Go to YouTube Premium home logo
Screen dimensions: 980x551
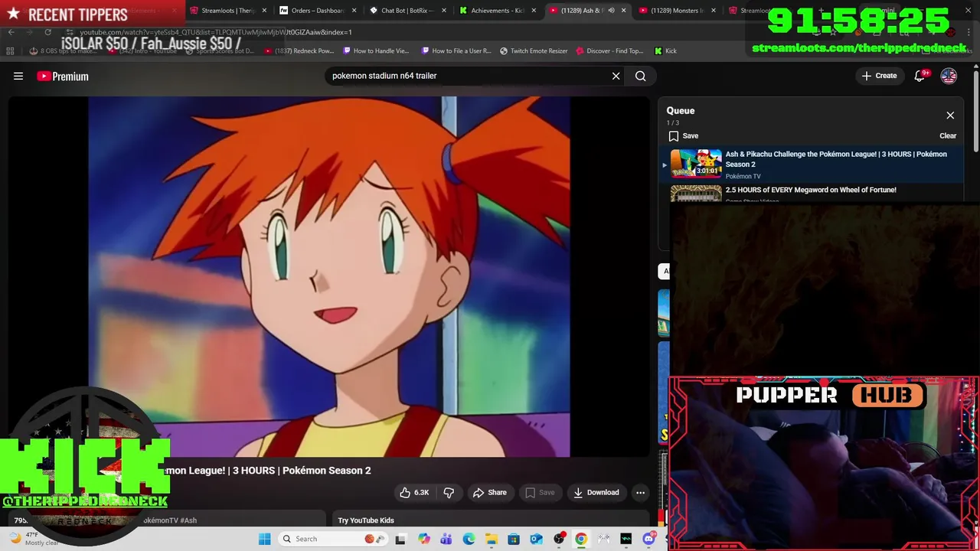coord(63,76)
